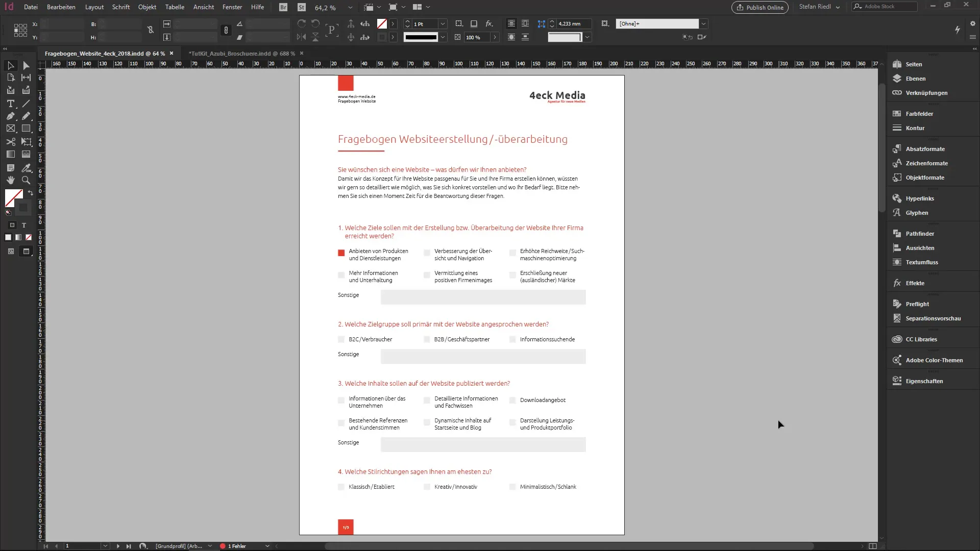Screen dimensions: 980x551
Task: Select the Scissors tool
Action: (x=10, y=142)
